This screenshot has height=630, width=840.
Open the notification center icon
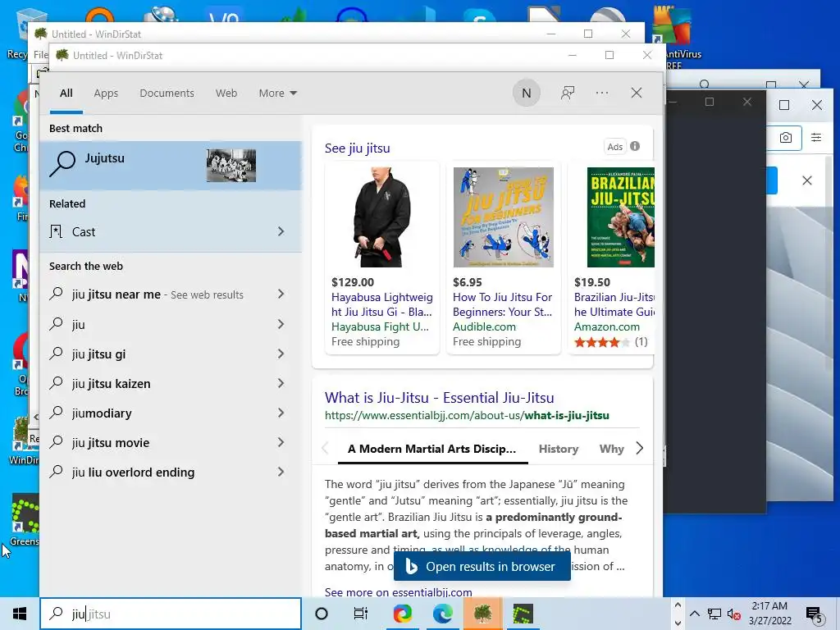(x=815, y=614)
